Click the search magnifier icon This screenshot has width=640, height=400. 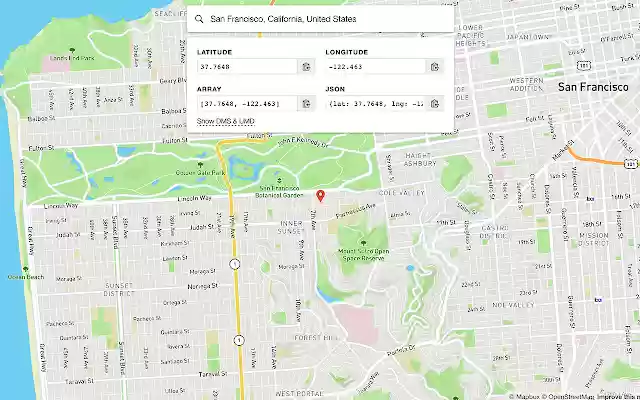pos(199,19)
